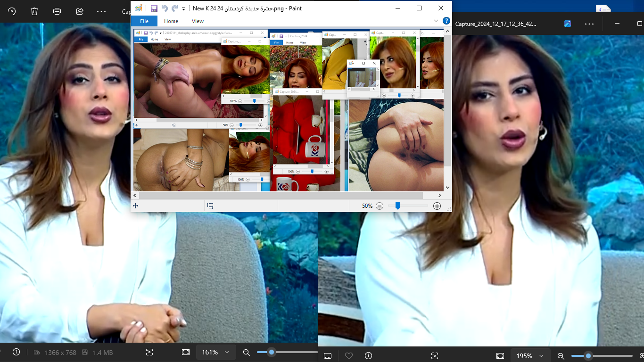Open the File menu in Paint

[x=144, y=21]
